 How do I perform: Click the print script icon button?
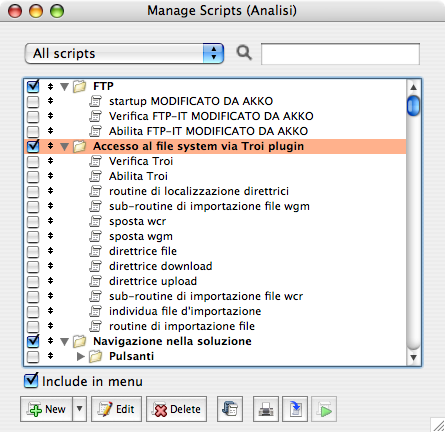tap(266, 409)
